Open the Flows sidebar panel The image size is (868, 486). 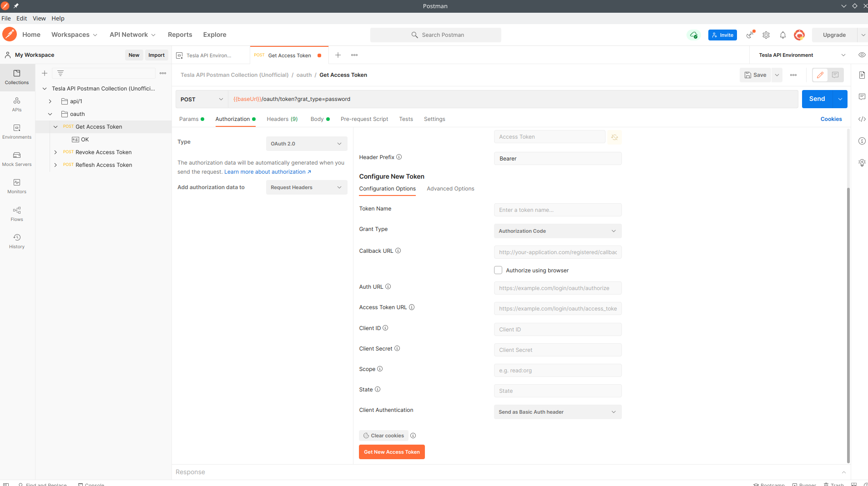[x=17, y=214]
